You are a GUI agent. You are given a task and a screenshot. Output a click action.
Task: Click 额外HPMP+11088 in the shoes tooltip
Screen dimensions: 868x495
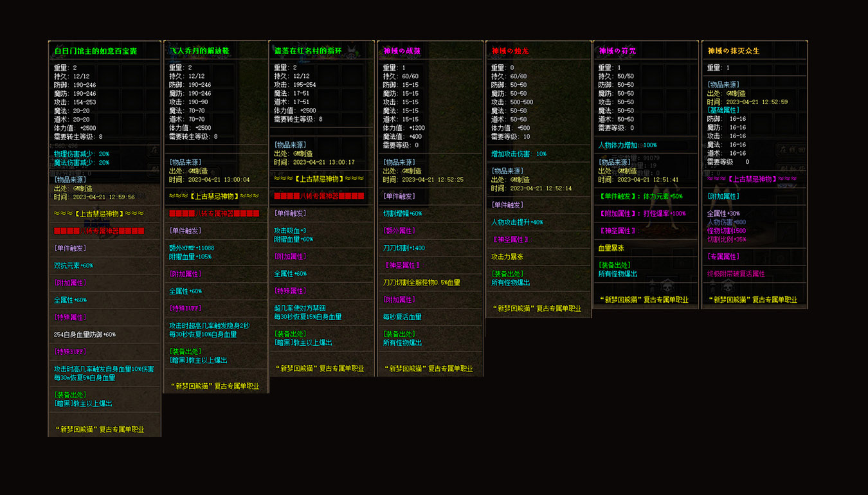tap(192, 248)
